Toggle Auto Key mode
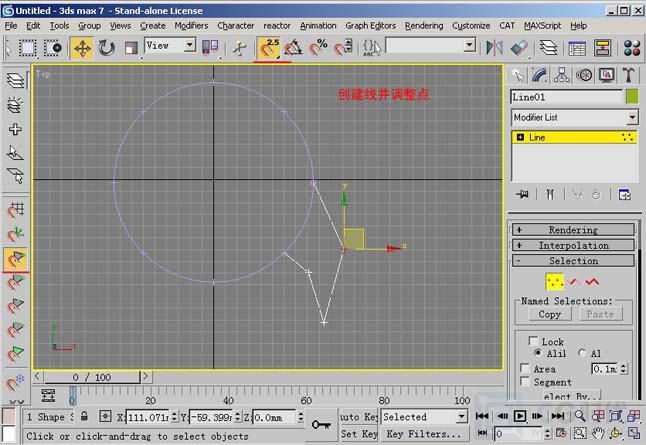The image size is (646, 445). click(359, 417)
